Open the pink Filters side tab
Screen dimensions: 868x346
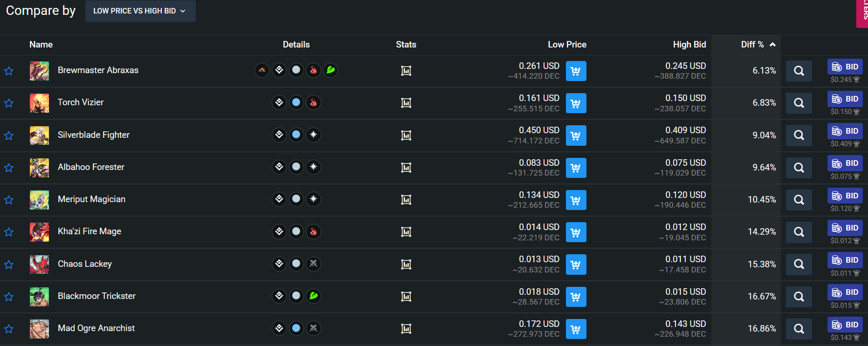click(862, 12)
